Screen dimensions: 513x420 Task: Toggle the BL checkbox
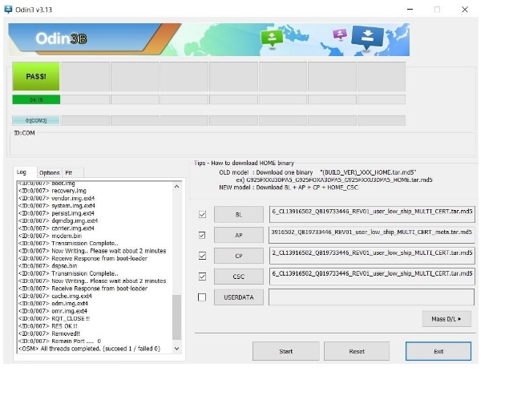point(202,215)
